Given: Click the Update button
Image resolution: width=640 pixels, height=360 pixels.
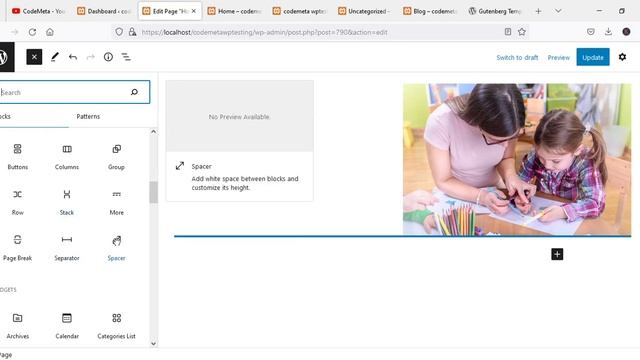Looking at the screenshot, I should point(593,57).
